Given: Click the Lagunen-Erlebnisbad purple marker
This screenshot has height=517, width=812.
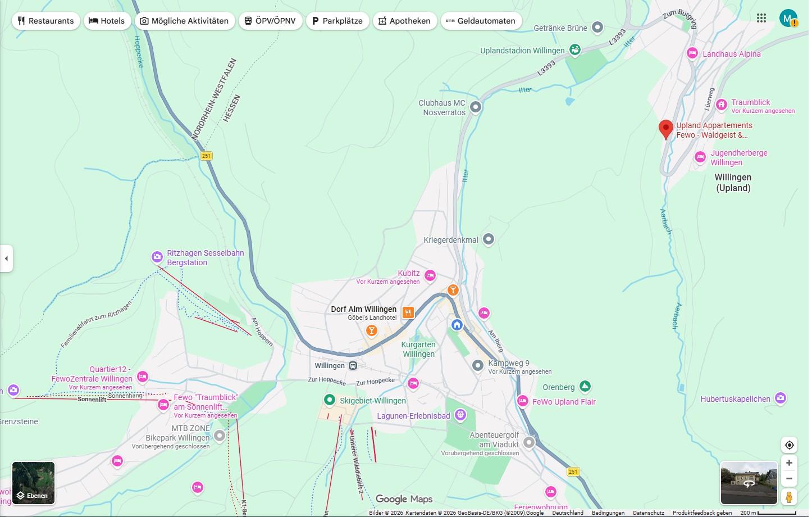Looking at the screenshot, I should [460, 416].
